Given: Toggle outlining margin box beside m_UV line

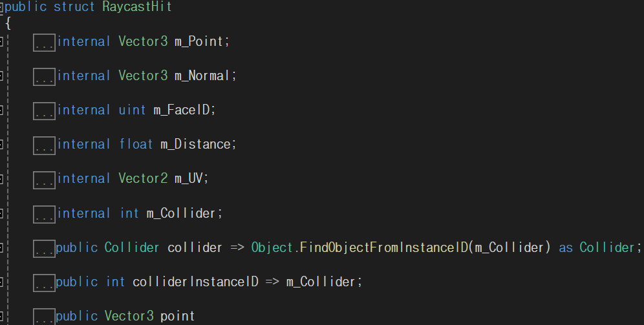Looking at the screenshot, I should pos(2,179).
